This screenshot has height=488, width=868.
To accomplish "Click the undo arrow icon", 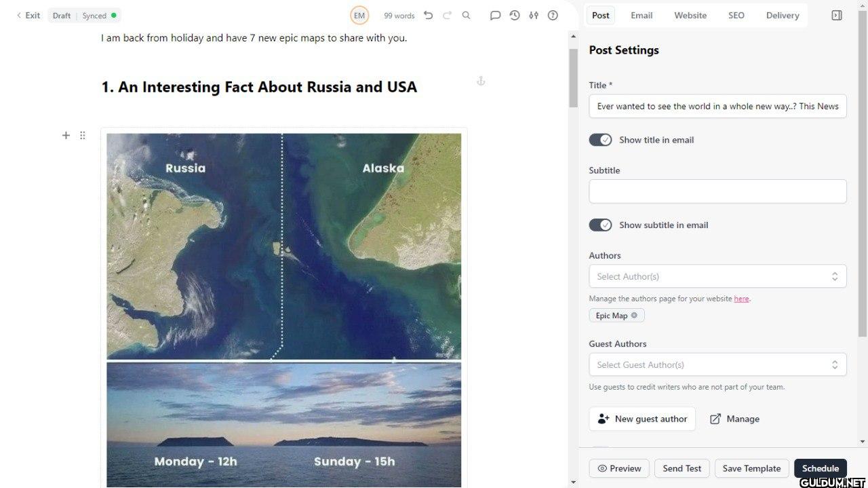I will coord(428,15).
